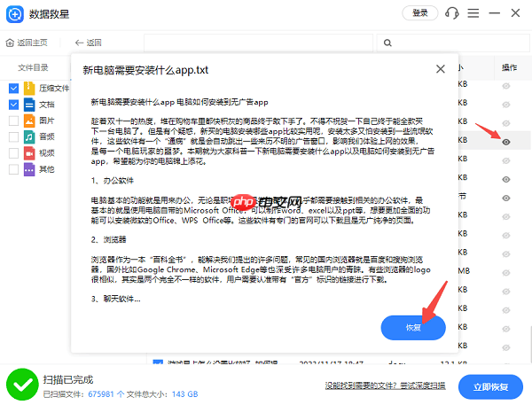Viewport: 532px width, 405px height.
Task: Click the file list vertical scrollbar
Action: 530,343
